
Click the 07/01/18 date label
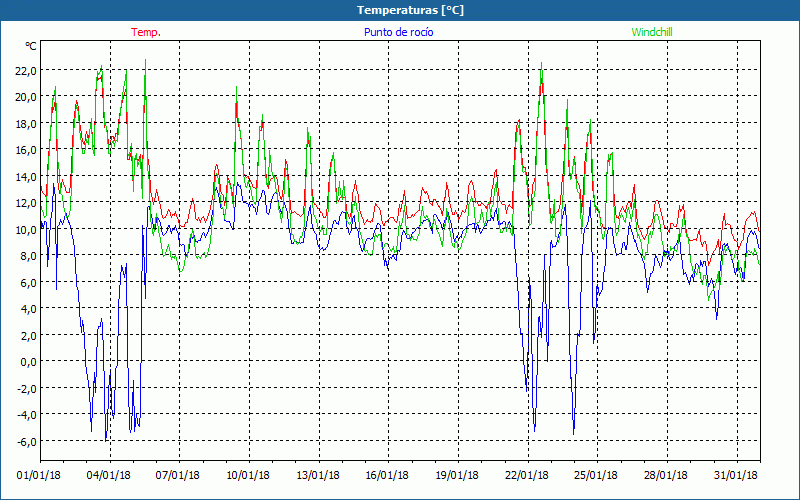(x=178, y=476)
